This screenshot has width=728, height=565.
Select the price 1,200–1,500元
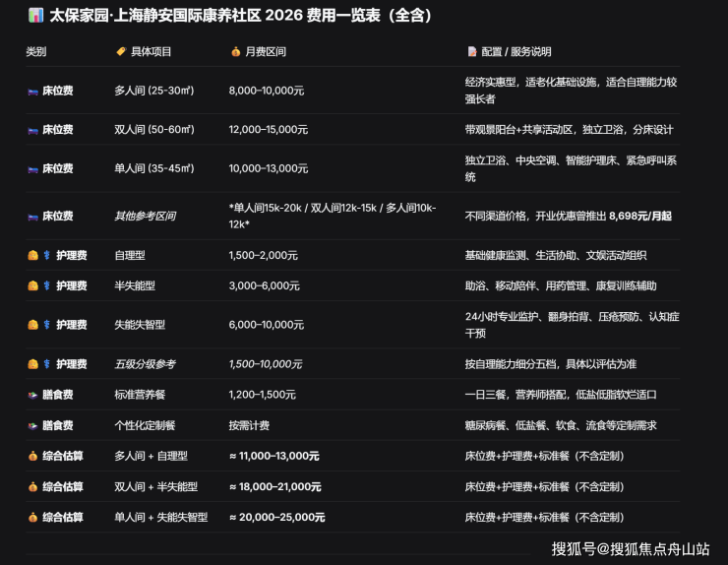(263, 395)
